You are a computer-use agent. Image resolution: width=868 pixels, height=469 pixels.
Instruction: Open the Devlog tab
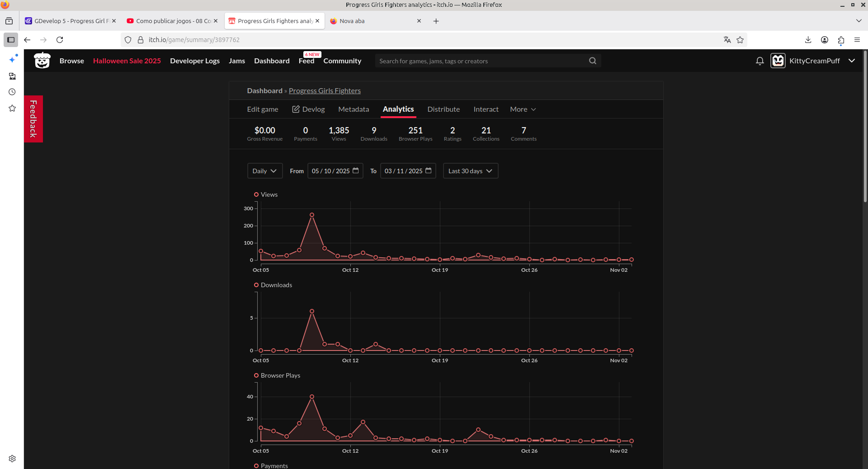(x=308, y=109)
